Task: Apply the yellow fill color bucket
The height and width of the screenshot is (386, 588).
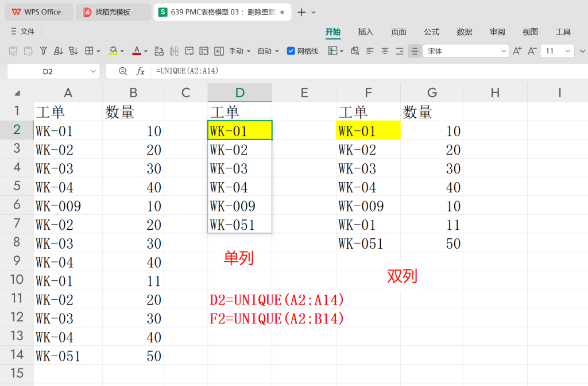Action: (113, 51)
